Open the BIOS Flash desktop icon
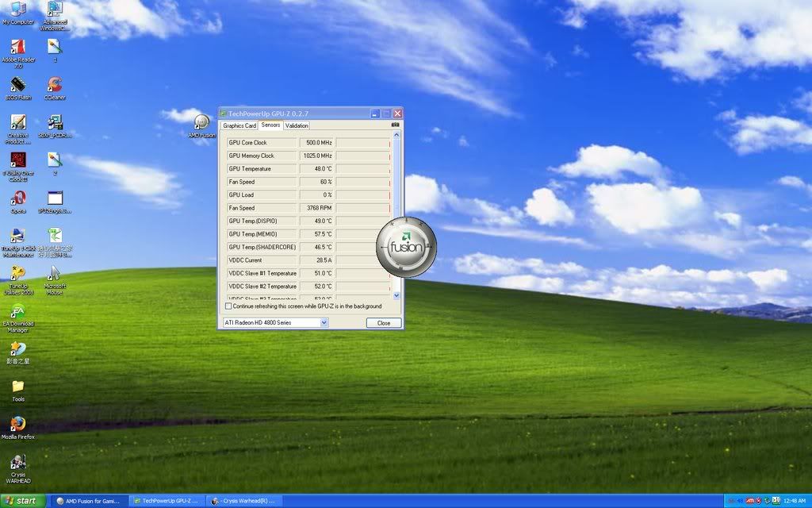Viewport: 812px width, 508px height. coord(17,86)
